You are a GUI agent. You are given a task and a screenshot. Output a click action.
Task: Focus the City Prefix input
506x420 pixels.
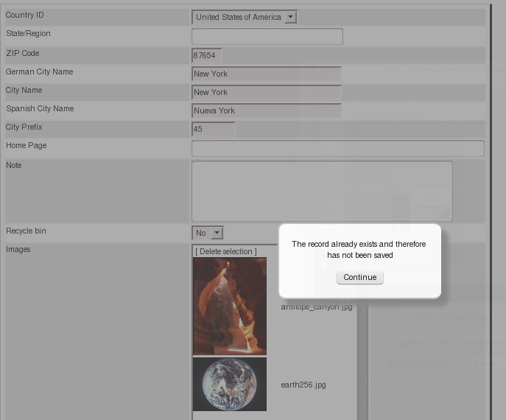[213, 129]
